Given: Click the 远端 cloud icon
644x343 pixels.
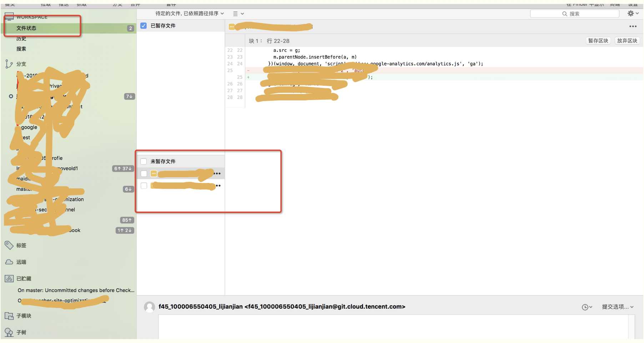Looking at the screenshot, I should (x=9, y=262).
